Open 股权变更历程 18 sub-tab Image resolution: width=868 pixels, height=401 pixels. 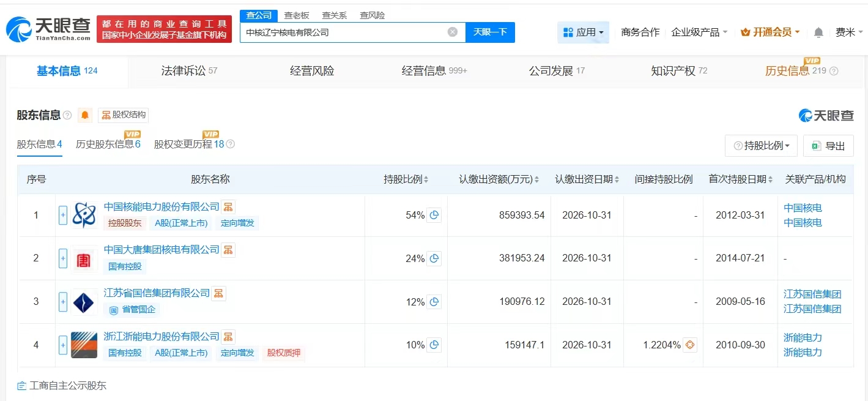(x=189, y=144)
